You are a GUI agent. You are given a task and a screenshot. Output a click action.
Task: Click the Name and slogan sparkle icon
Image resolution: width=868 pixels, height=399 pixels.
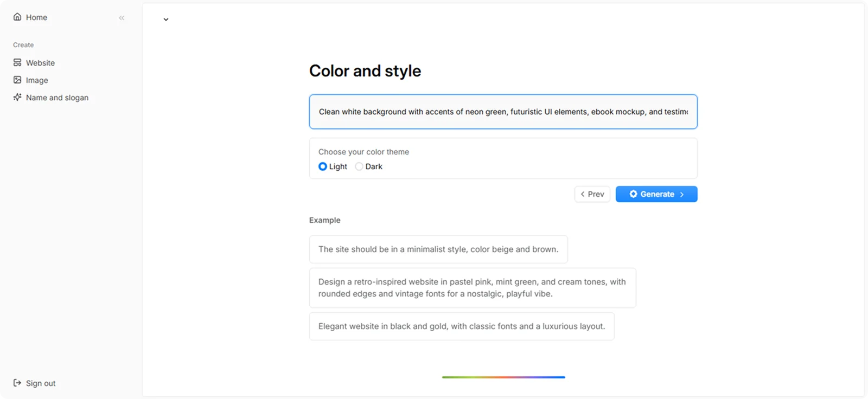pyautogui.click(x=17, y=97)
